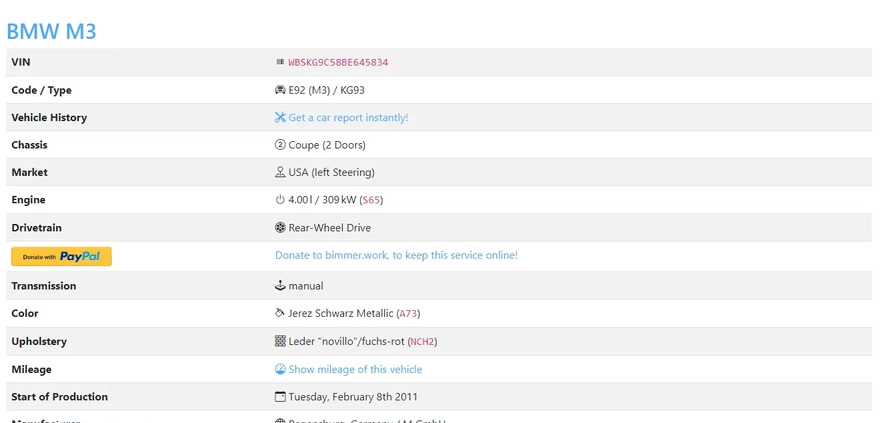
Task: Select the 'USA (left Steering)' value
Action: pos(331,173)
